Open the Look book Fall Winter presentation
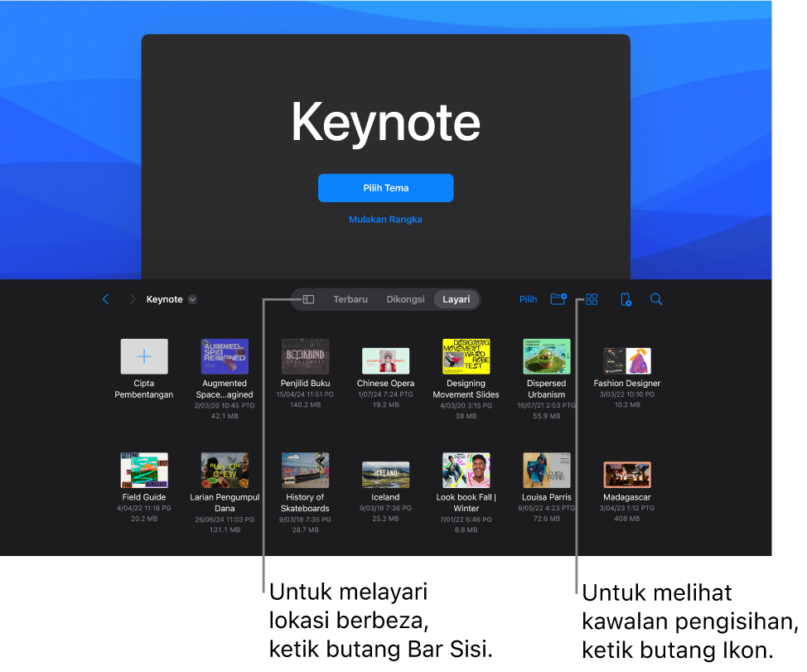807x672 pixels. tap(466, 471)
